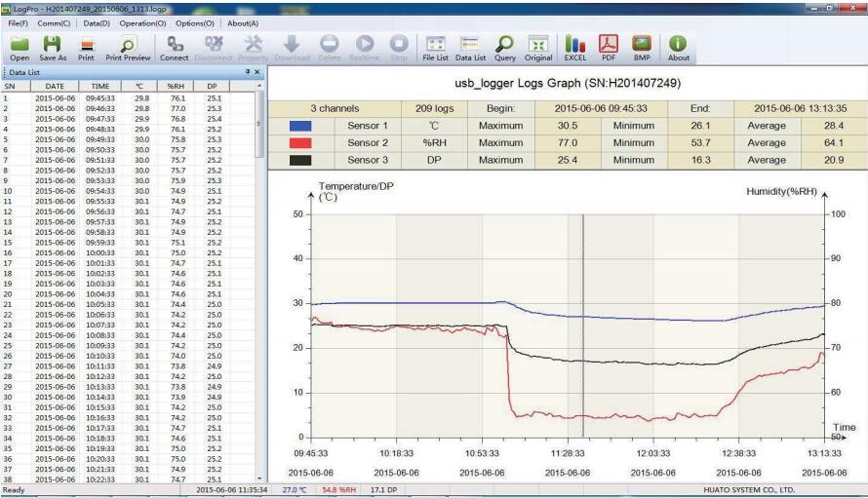868x498 pixels.
Task: Open the Options(O) menu
Action: (195, 22)
